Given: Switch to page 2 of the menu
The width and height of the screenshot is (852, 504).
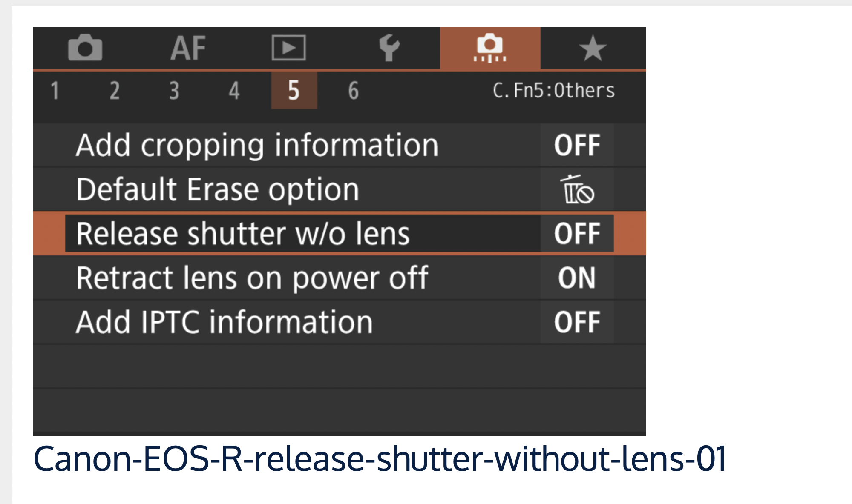Looking at the screenshot, I should (114, 91).
